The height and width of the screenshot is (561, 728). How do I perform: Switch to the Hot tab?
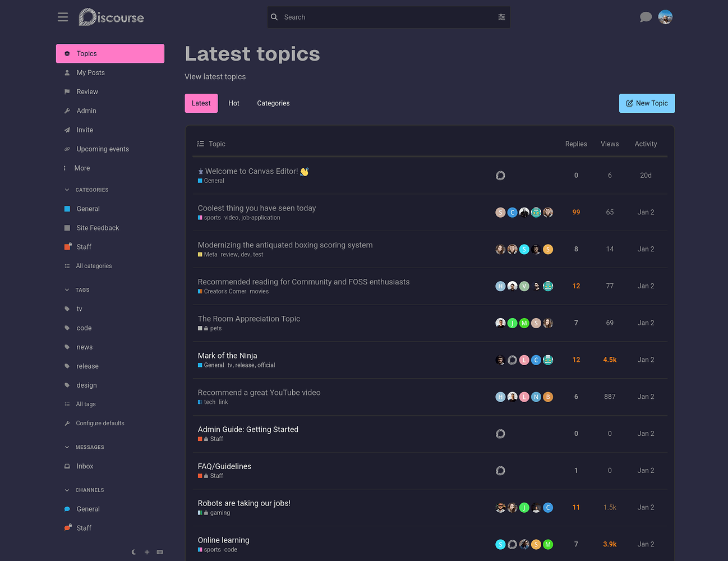tap(234, 103)
